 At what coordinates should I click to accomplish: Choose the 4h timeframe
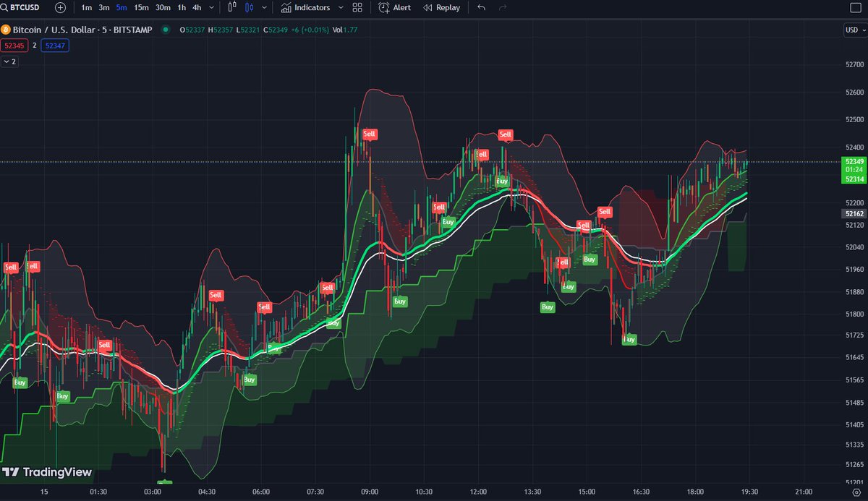tap(197, 7)
